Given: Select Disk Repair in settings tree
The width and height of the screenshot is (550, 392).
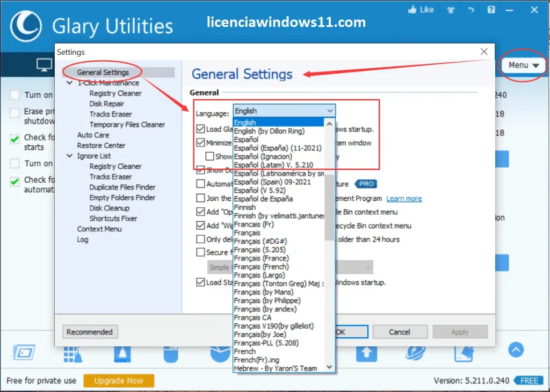Looking at the screenshot, I should (x=107, y=104).
